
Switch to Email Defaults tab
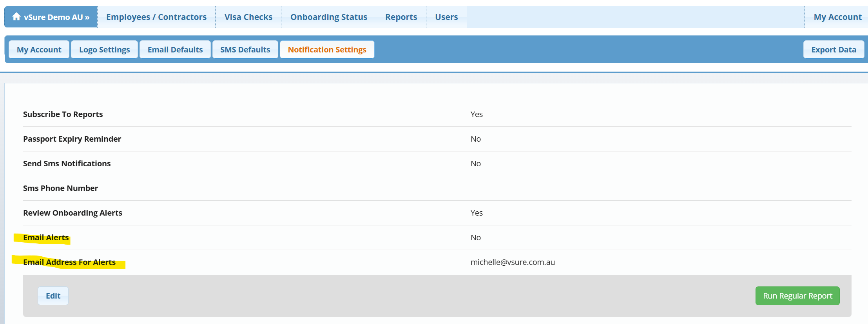(x=175, y=50)
